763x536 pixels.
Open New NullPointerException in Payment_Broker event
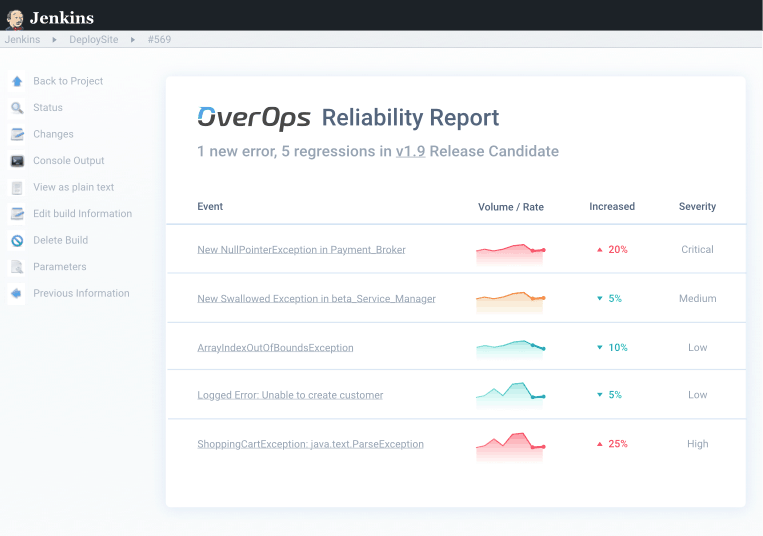[x=301, y=250]
